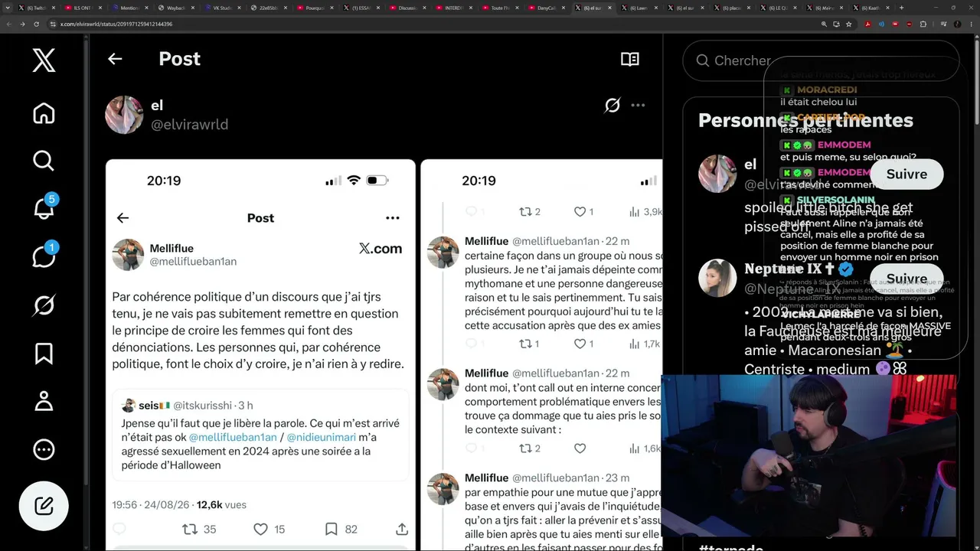Click browser forward arrow

tap(22, 24)
